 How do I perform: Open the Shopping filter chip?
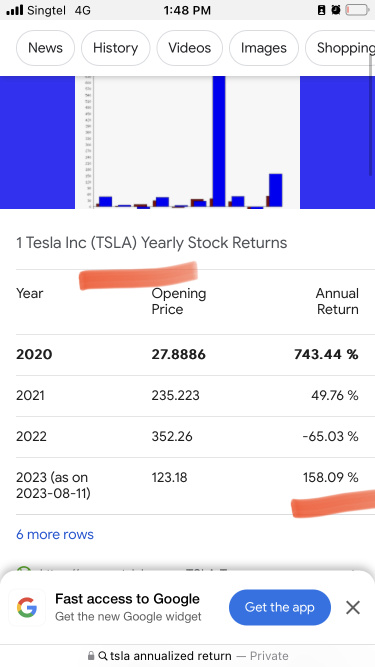(340, 48)
